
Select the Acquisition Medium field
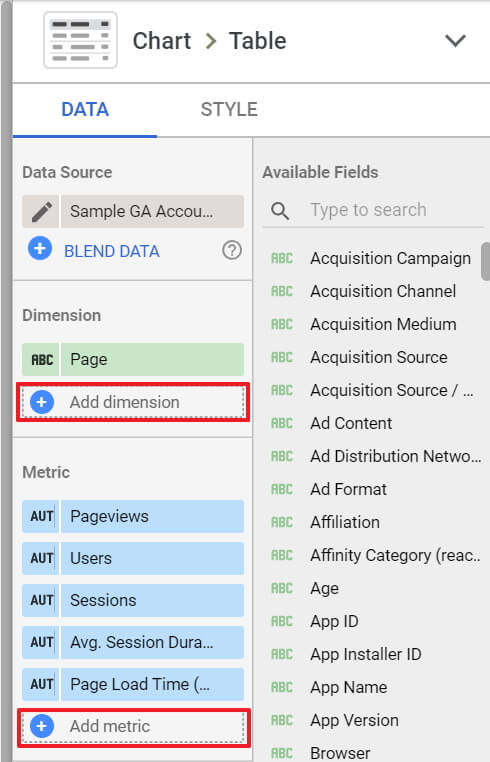(383, 324)
